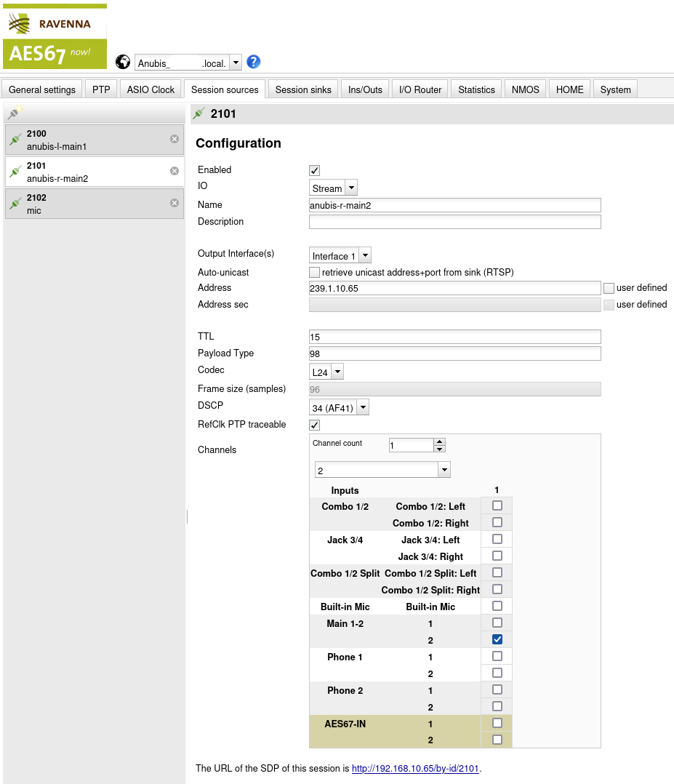The image size is (674, 784).
Task: Remove session source 2101 anubis-r-main2
Action: point(174,171)
